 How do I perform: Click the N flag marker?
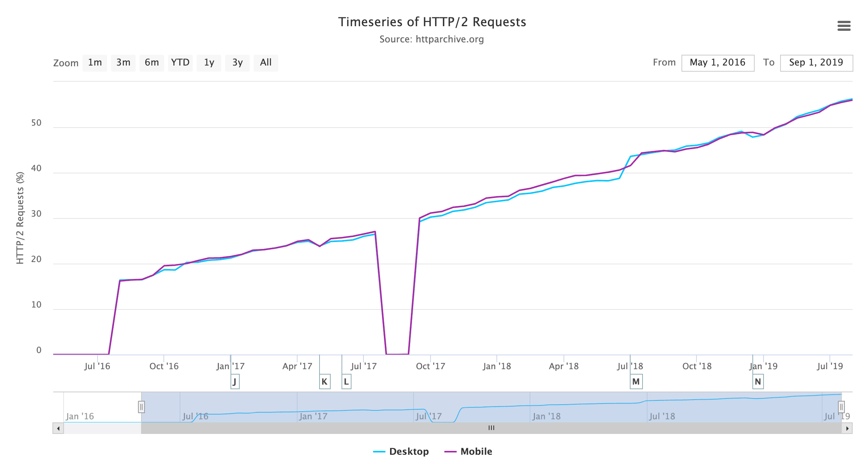click(758, 382)
